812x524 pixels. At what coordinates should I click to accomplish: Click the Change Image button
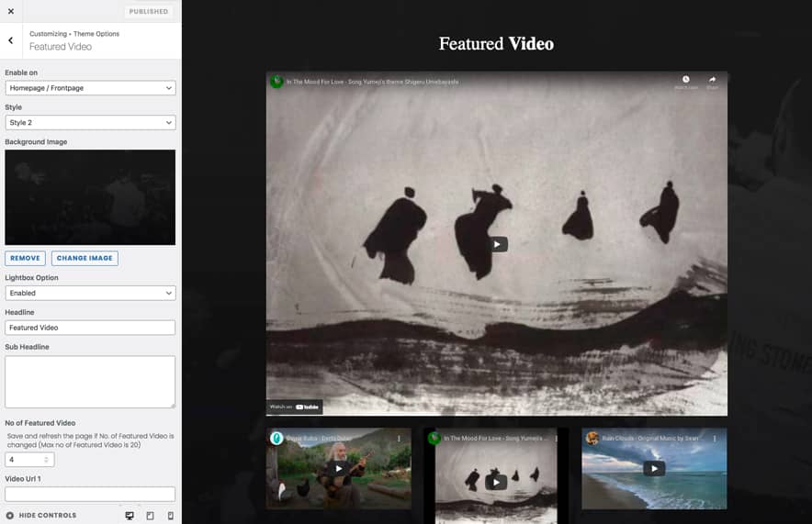(x=85, y=258)
